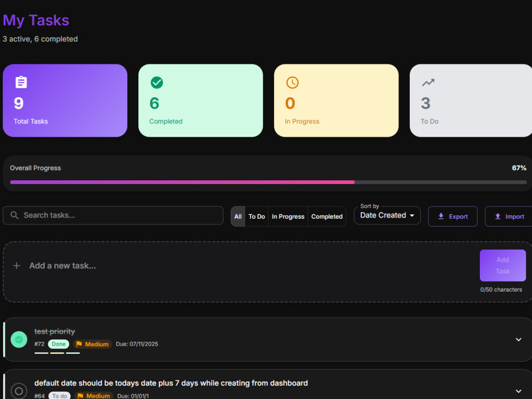This screenshot has height=399, width=532.
Task: Filter tasks by To Do
Action: [x=256, y=217]
